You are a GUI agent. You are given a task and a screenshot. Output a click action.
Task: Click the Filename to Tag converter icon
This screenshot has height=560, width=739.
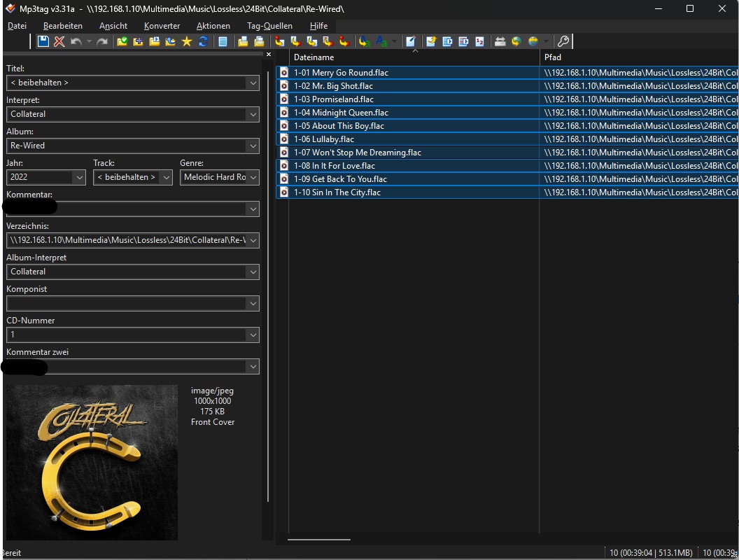(x=296, y=41)
